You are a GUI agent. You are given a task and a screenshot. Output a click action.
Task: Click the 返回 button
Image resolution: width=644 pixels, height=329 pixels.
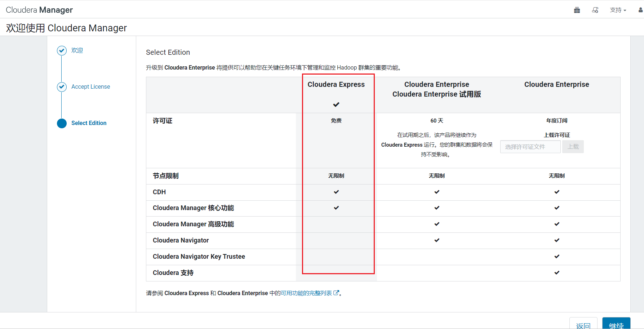click(x=583, y=324)
